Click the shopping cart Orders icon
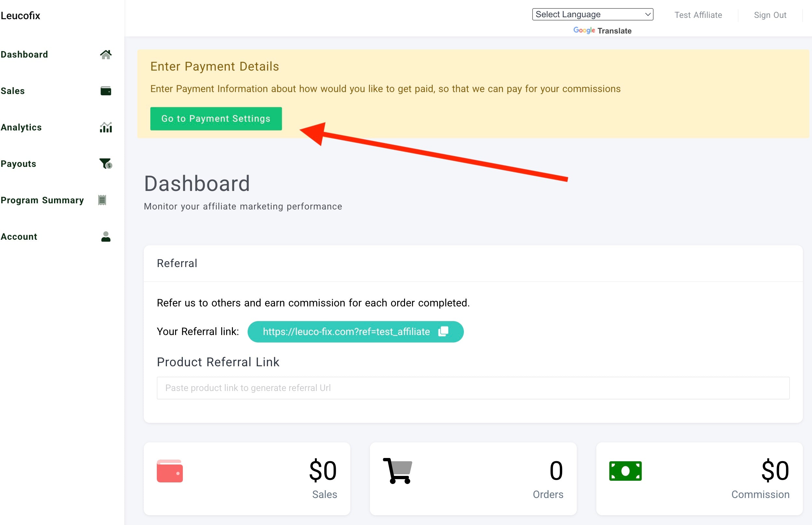Screen dimensions: 812x525 pos(398,471)
